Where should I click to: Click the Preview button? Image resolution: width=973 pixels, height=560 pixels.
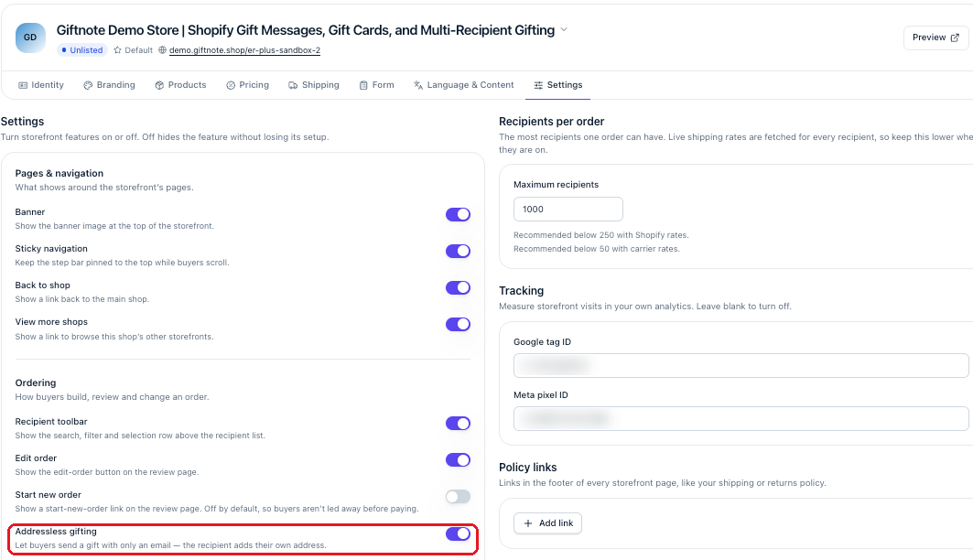tap(935, 38)
